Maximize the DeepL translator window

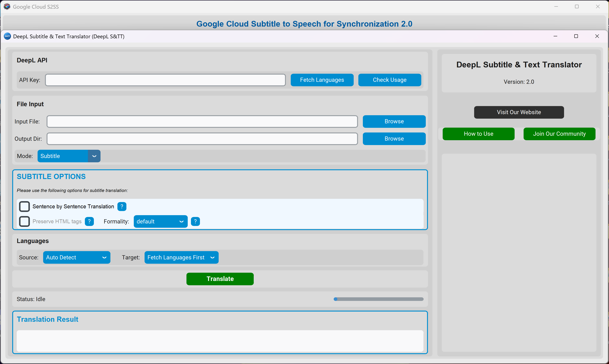(x=576, y=36)
